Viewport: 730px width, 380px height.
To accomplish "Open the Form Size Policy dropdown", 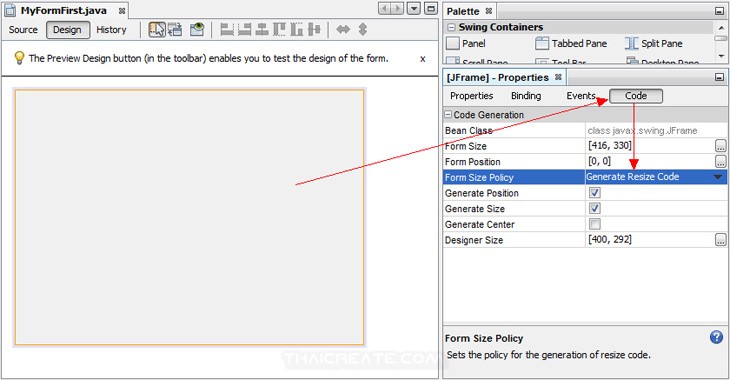I will click(717, 177).
